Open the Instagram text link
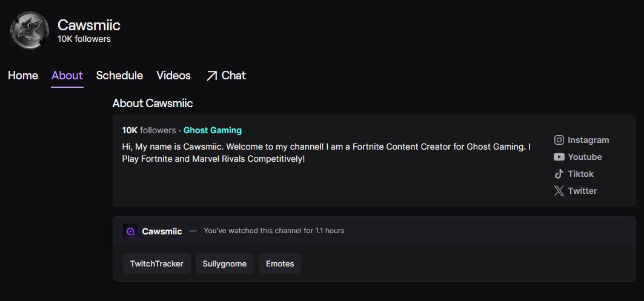 (588, 140)
